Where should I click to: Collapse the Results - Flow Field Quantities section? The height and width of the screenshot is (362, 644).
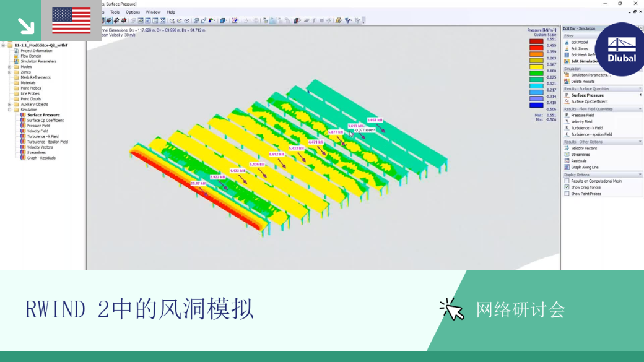point(640,109)
